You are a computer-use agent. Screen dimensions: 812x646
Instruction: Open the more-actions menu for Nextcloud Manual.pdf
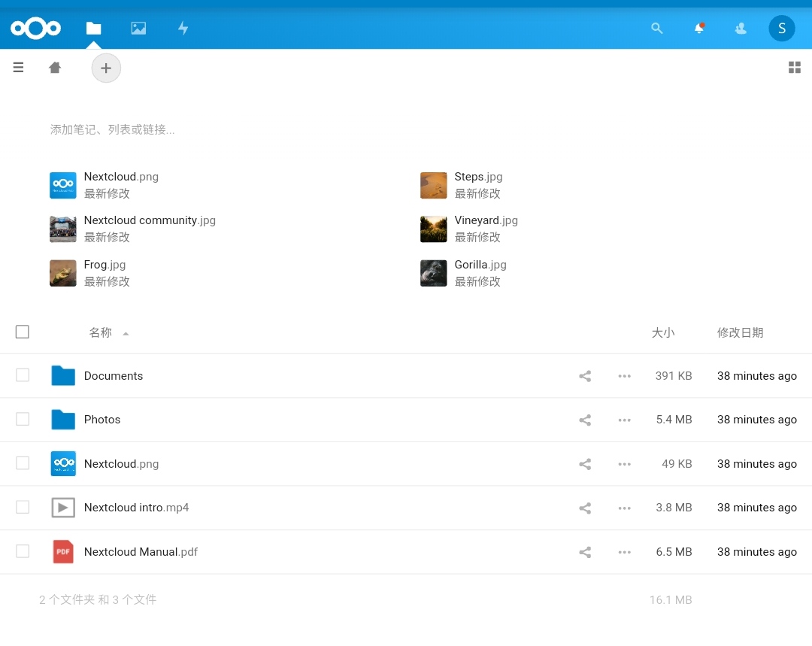pyautogui.click(x=625, y=552)
